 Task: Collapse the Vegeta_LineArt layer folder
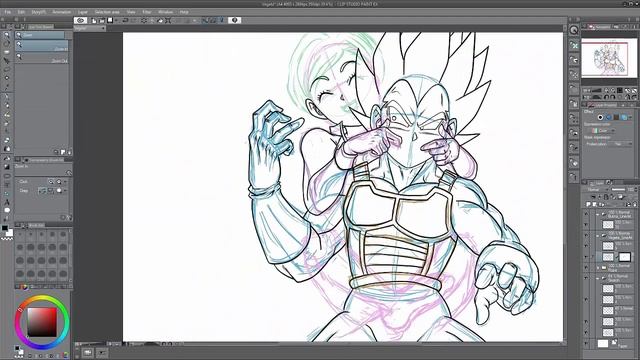[598, 236]
